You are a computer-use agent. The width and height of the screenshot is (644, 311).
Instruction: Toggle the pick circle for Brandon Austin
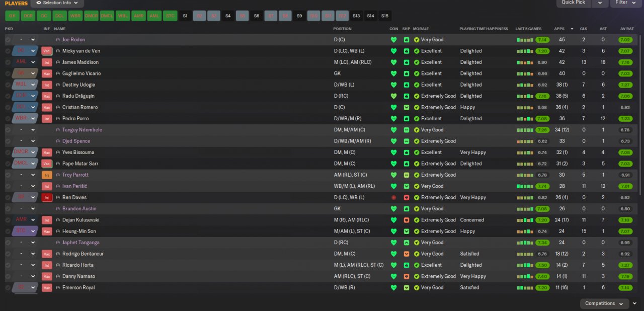[x=8, y=208]
